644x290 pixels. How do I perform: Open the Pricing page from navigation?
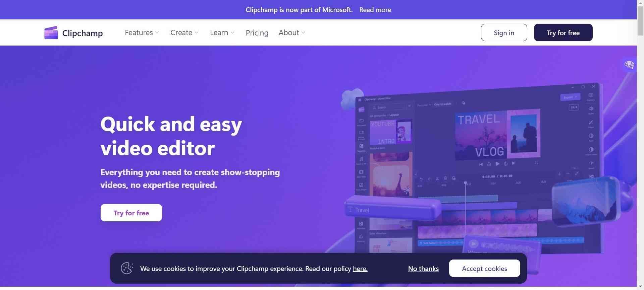coord(257,33)
